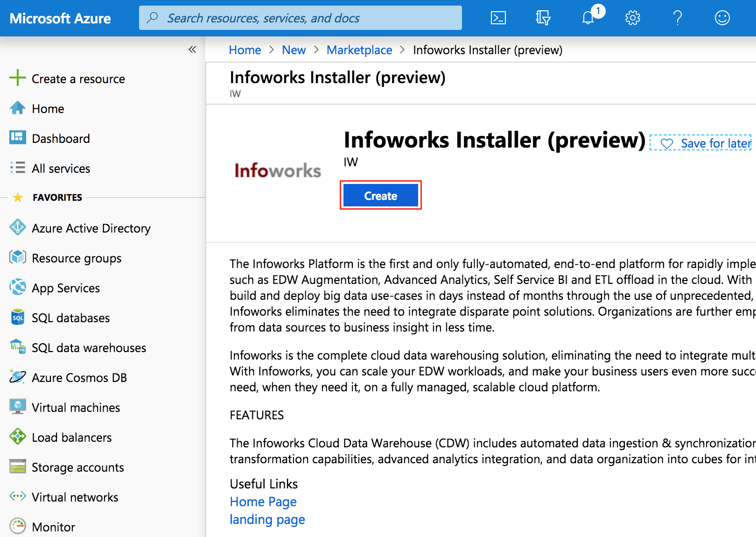Click the All services list icon
Image resolution: width=756 pixels, height=537 pixels.
[18, 168]
